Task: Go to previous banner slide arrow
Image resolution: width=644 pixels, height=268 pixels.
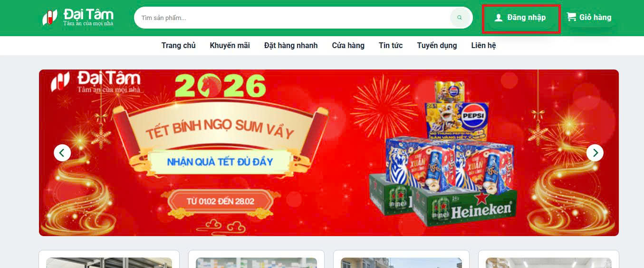Action: (x=62, y=153)
